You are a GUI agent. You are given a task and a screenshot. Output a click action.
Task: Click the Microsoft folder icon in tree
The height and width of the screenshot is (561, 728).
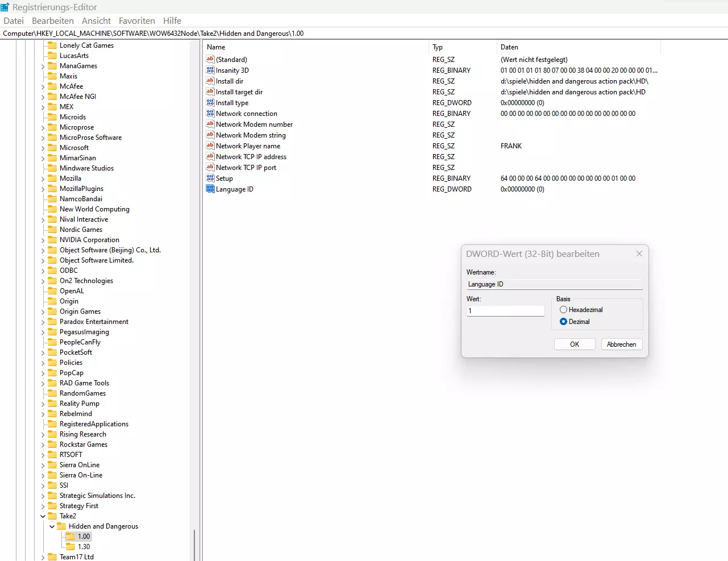tap(52, 147)
